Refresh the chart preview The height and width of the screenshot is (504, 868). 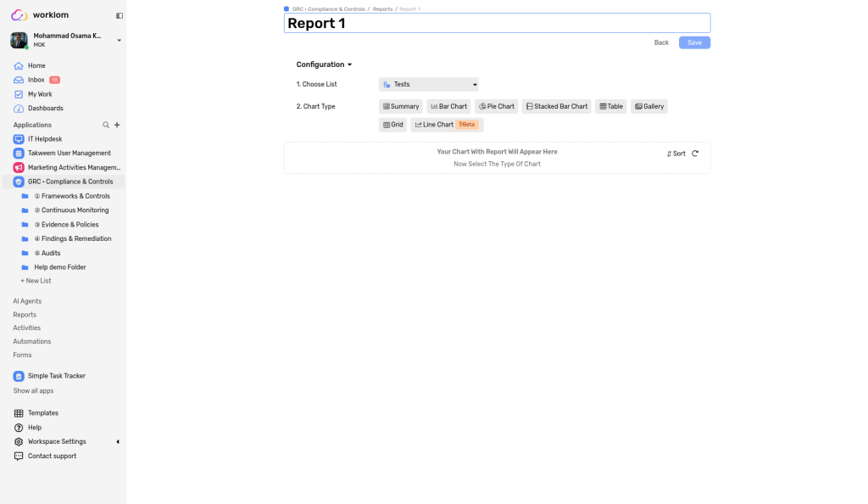(x=695, y=154)
